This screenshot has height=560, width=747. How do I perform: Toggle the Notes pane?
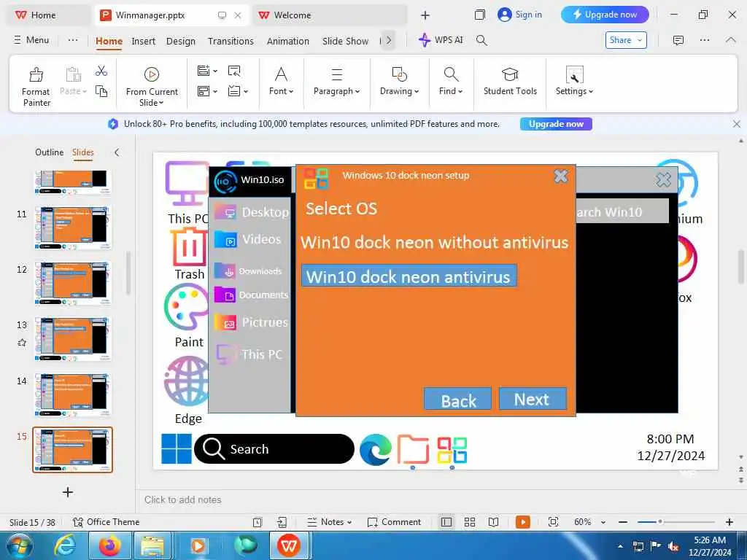tap(330, 522)
